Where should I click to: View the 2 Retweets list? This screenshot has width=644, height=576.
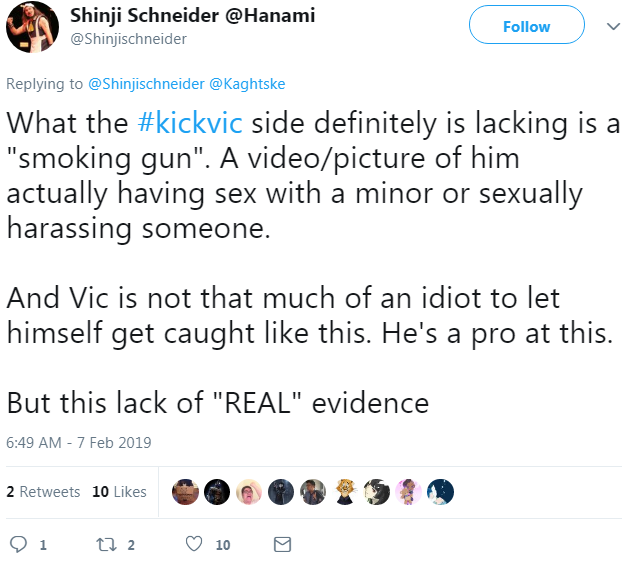43,492
